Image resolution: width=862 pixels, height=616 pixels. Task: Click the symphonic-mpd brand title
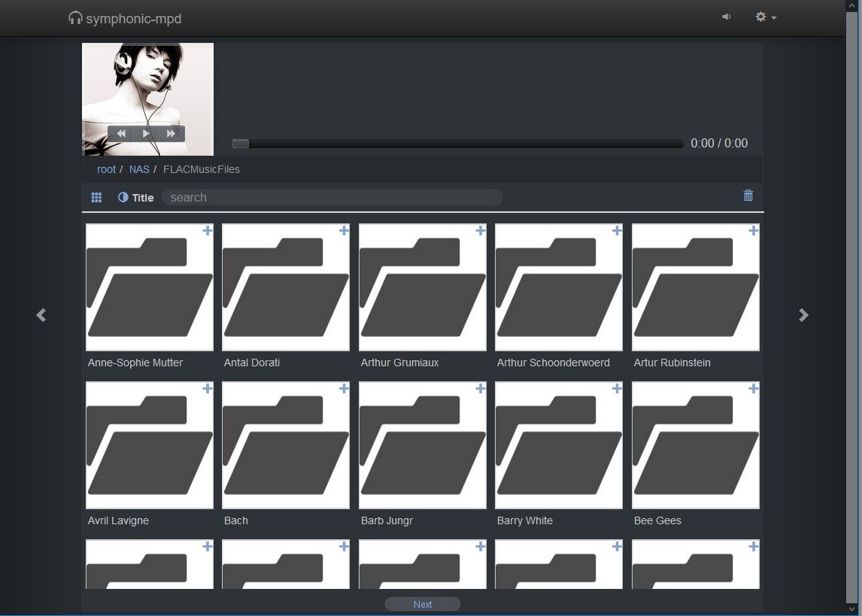134,19
